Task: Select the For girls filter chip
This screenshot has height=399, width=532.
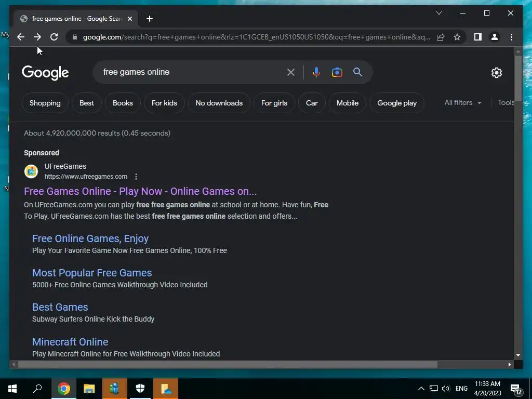Action: 274,103
